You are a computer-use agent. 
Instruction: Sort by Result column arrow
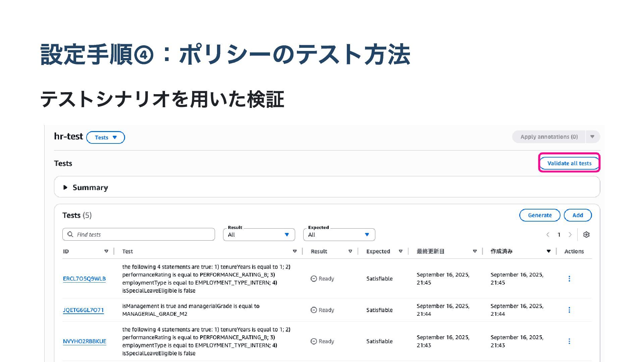click(x=350, y=251)
